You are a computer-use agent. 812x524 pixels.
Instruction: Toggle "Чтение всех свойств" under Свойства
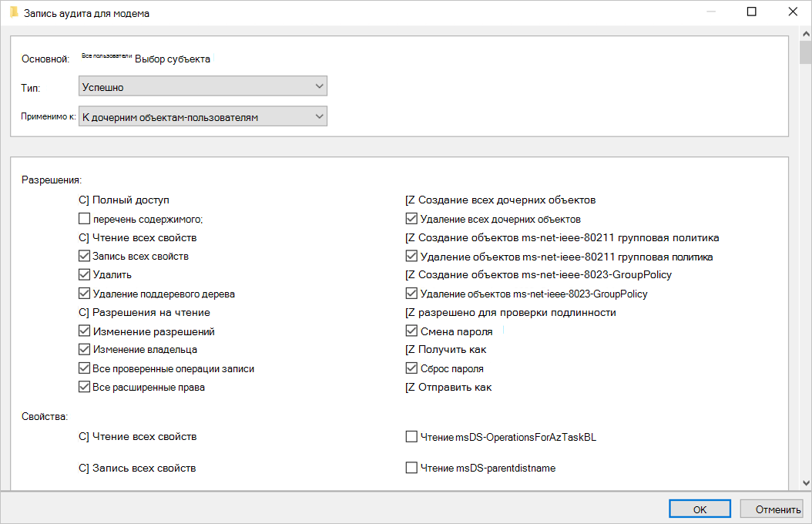click(x=84, y=436)
